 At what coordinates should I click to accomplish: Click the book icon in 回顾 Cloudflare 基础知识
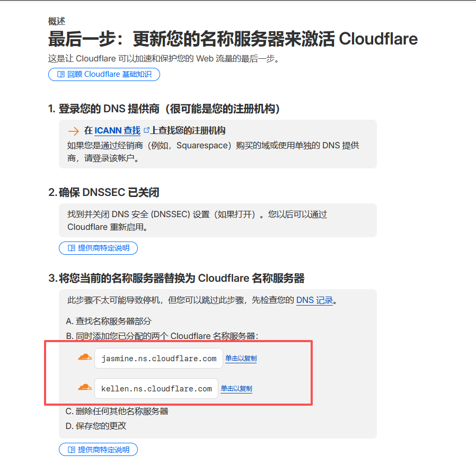[61, 74]
